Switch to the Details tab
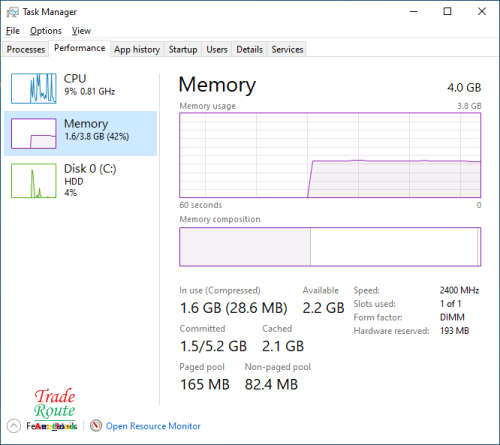 point(249,49)
